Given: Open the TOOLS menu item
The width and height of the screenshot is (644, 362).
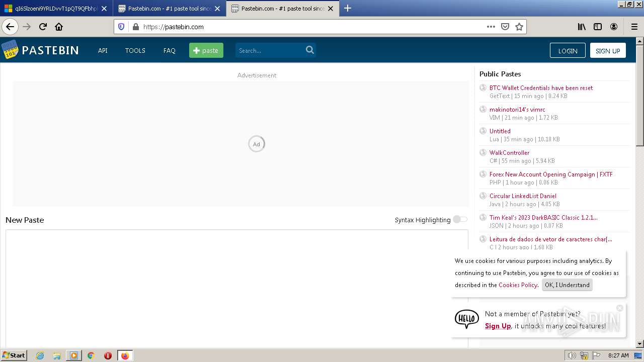Looking at the screenshot, I should point(135,50).
